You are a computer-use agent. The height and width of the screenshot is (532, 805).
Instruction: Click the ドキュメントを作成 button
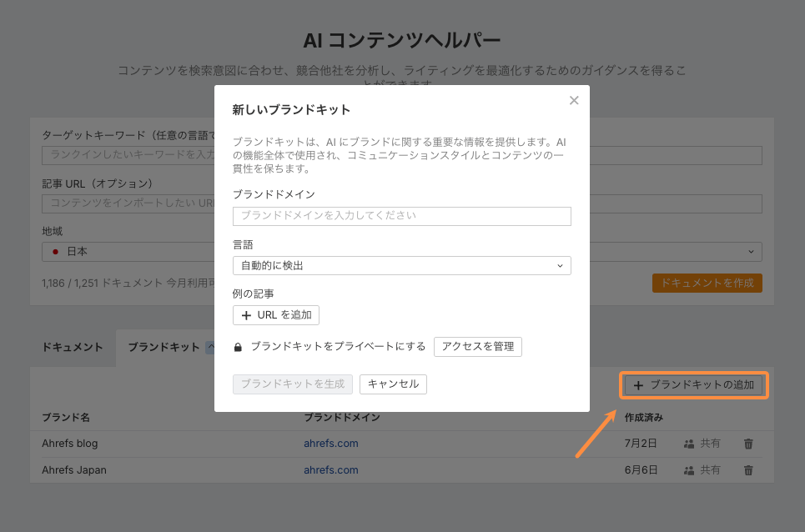point(707,284)
